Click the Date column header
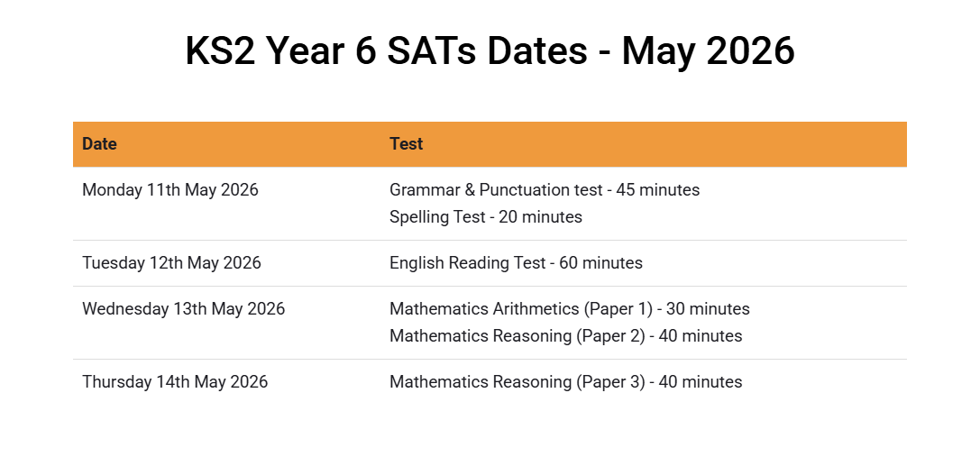Image resolution: width=980 pixels, height=457 pixels. (x=99, y=144)
